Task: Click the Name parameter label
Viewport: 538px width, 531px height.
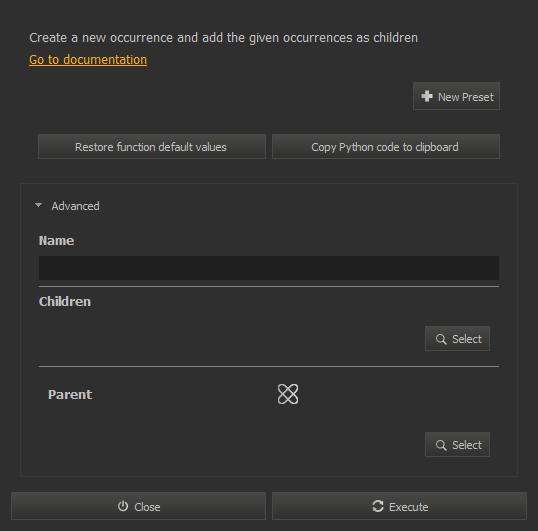Action: (x=56, y=241)
